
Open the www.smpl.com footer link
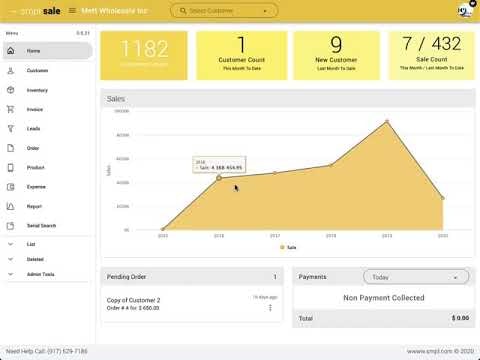pyautogui.click(x=430, y=351)
